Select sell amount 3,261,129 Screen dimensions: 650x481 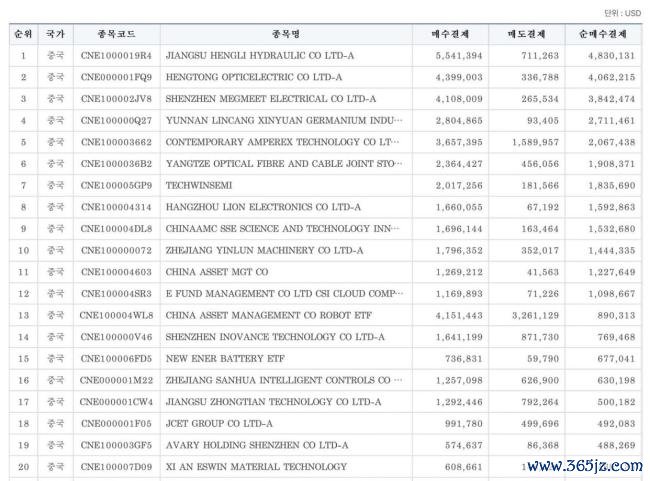pyautogui.click(x=536, y=315)
